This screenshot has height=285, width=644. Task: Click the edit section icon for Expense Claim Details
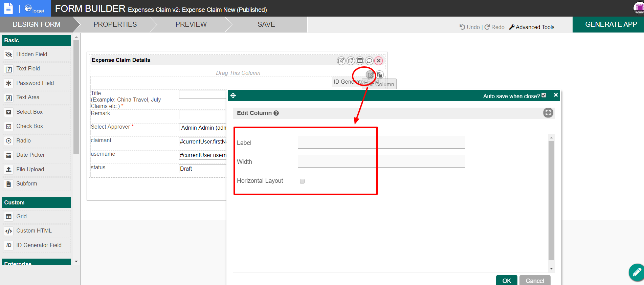tap(341, 61)
